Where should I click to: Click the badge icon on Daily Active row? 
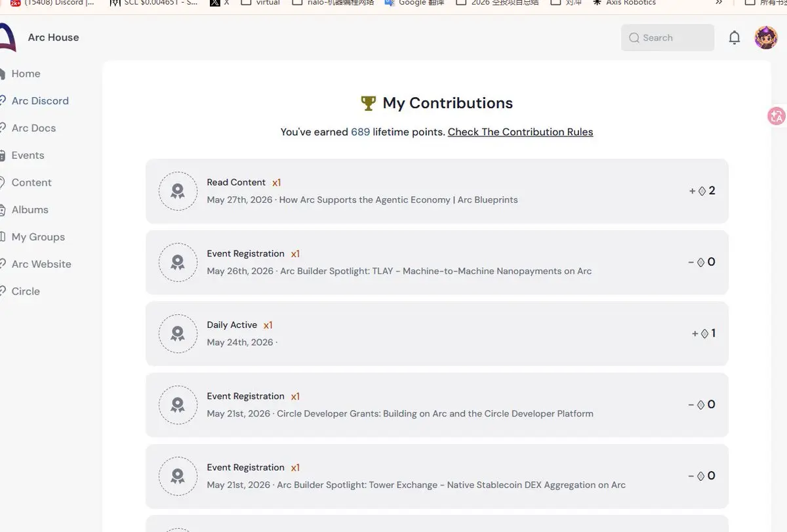tap(178, 333)
